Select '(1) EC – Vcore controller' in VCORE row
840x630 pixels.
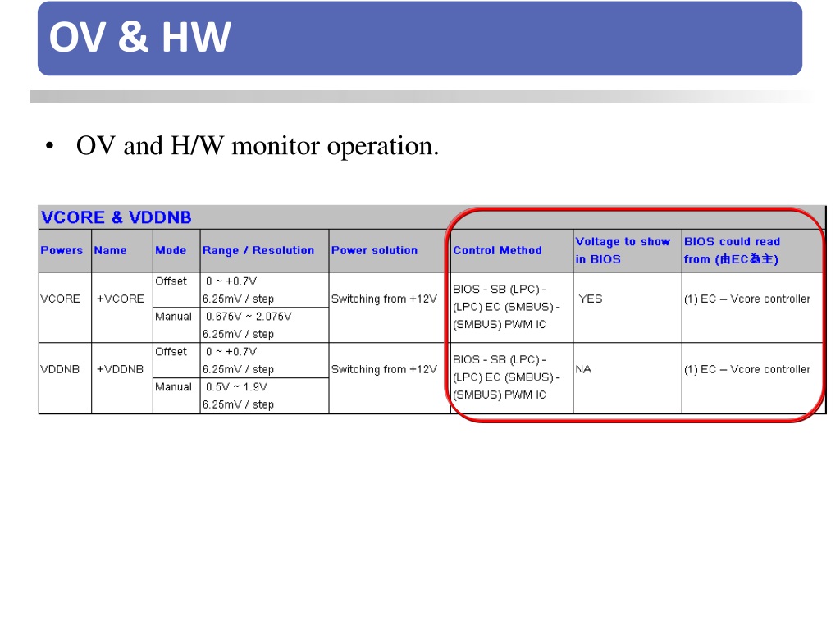pyautogui.click(x=747, y=299)
